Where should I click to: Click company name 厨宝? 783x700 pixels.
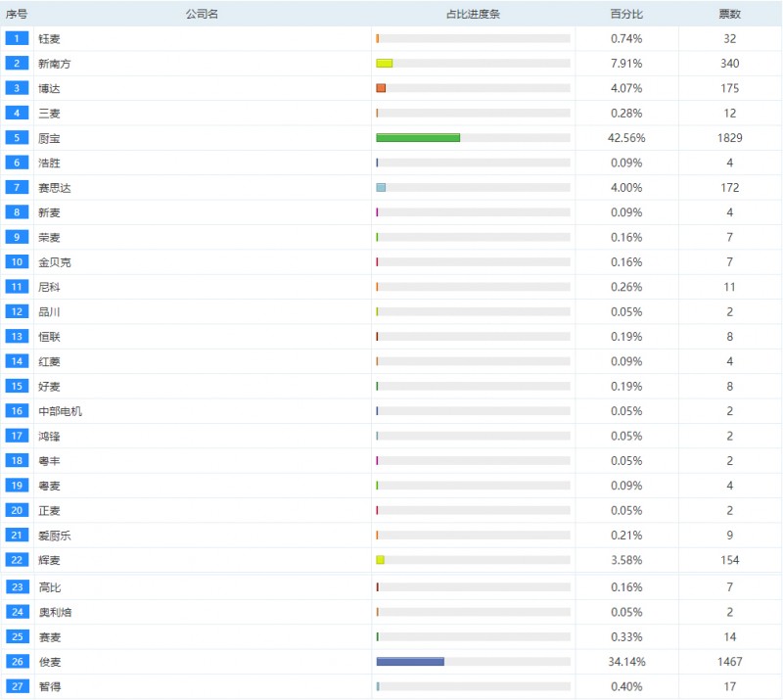coord(49,138)
